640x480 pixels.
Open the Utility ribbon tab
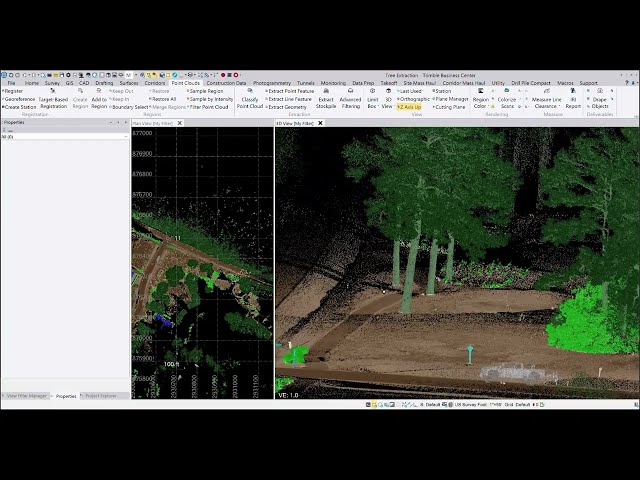(x=498, y=83)
